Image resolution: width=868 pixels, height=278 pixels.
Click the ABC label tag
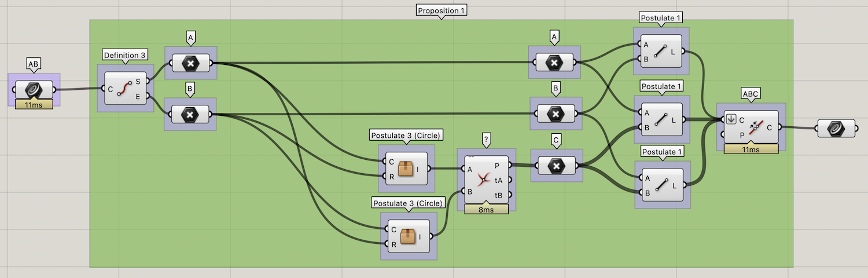(x=751, y=93)
